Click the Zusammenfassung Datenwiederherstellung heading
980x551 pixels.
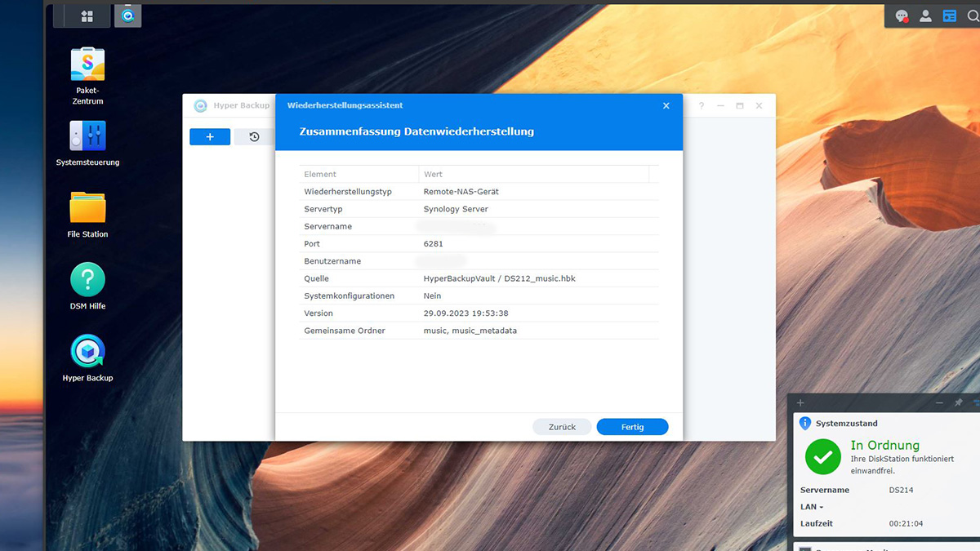point(416,131)
